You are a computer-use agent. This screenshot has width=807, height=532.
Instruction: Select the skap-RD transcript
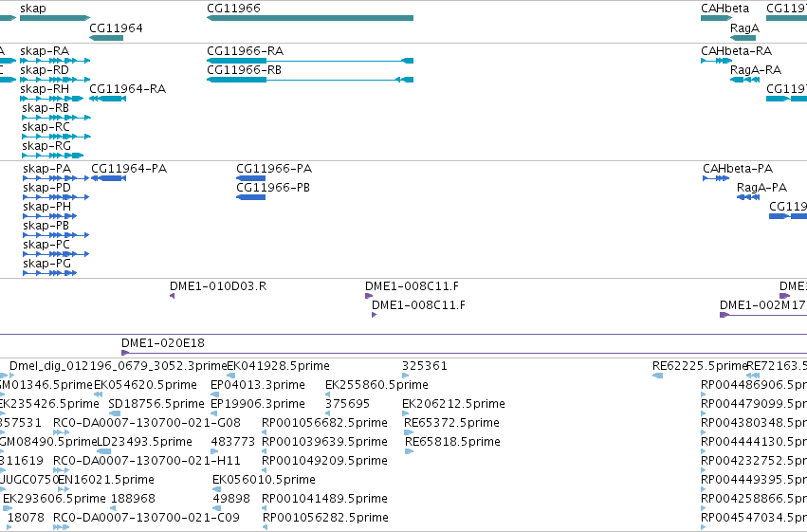point(55,80)
